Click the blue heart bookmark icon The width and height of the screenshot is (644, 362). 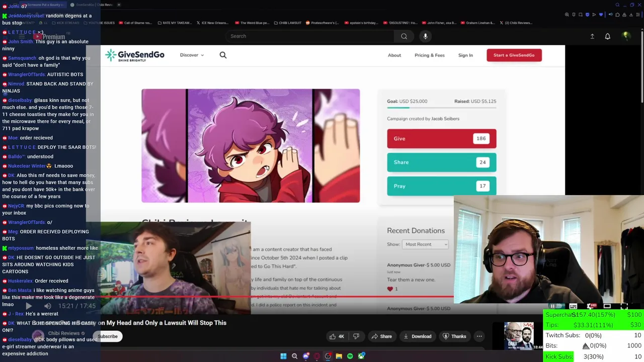click(601, 15)
